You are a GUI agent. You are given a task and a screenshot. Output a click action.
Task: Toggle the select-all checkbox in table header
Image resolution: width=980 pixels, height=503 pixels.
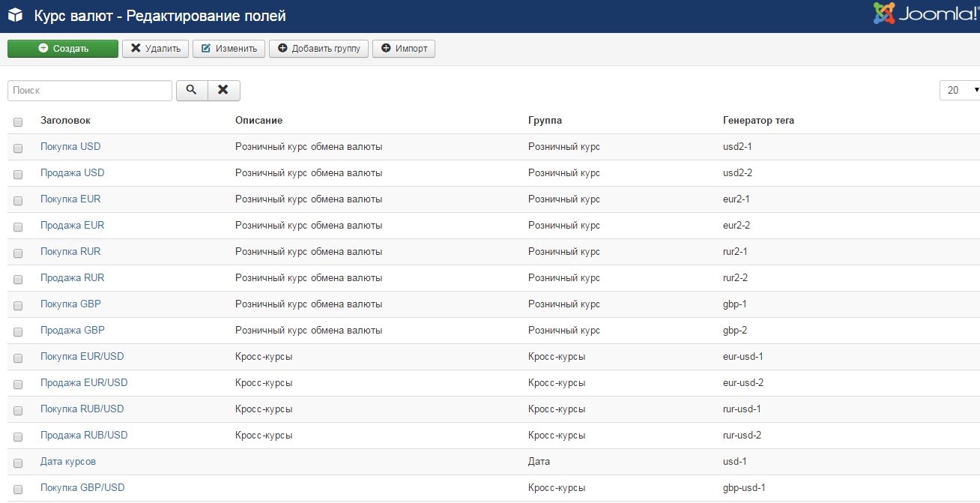pyautogui.click(x=18, y=122)
